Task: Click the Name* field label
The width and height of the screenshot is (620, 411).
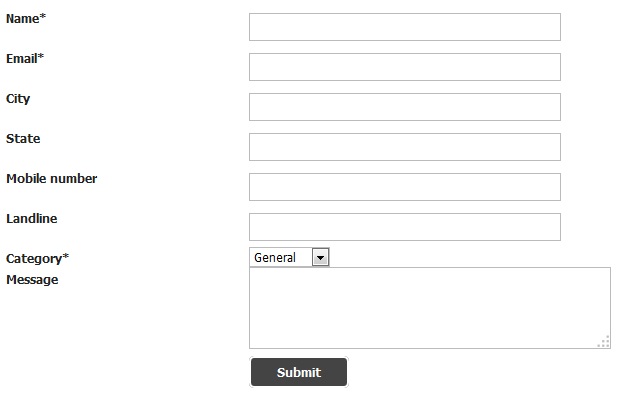Action: click(x=26, y=19)
